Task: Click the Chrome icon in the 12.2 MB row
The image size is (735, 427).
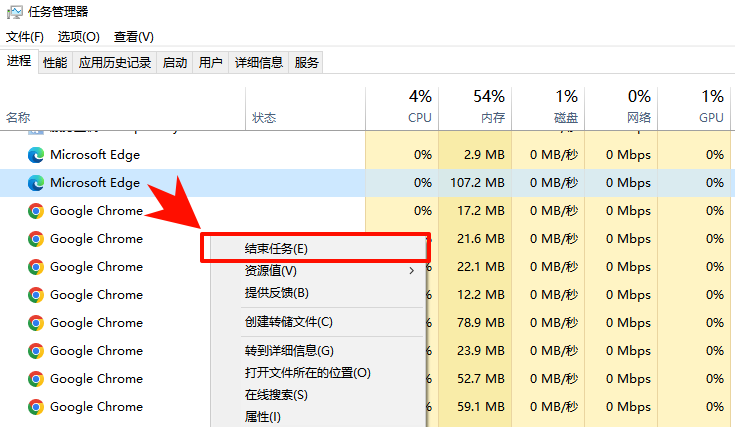Action: (x=36, y=295)
